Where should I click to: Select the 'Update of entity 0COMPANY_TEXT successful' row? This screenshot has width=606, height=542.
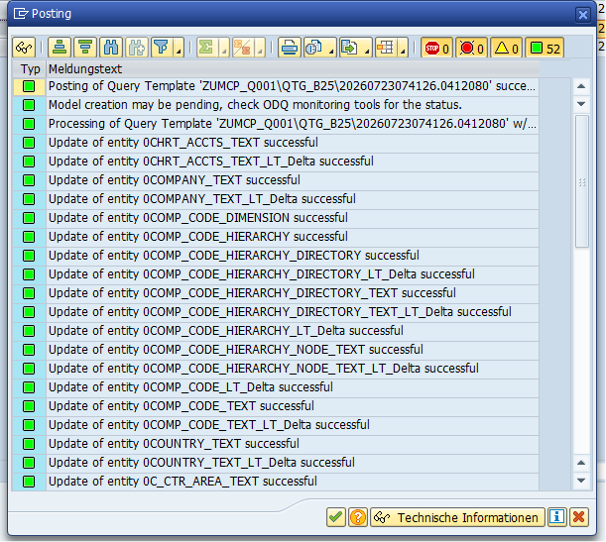tap(276, 180)
